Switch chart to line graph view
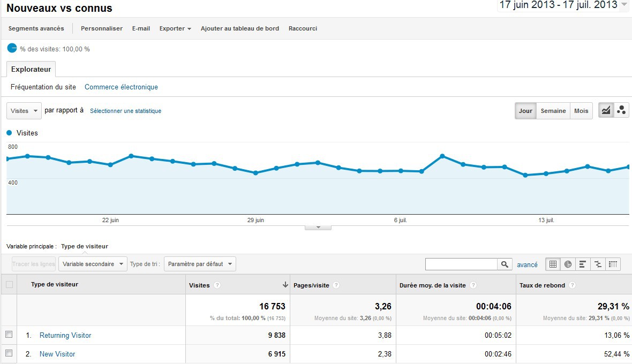This screenshot has height=364, width=632. coord(606,110)
